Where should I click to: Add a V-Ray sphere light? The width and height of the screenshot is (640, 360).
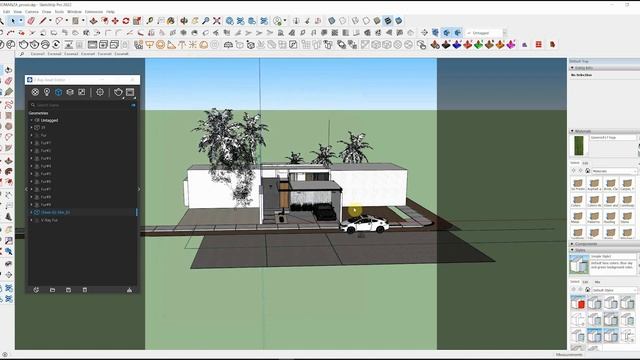[x=160, y=44]
